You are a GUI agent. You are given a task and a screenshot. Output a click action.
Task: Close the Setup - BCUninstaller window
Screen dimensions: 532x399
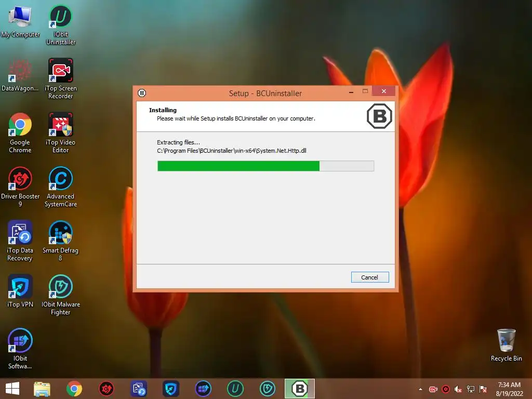384,91
